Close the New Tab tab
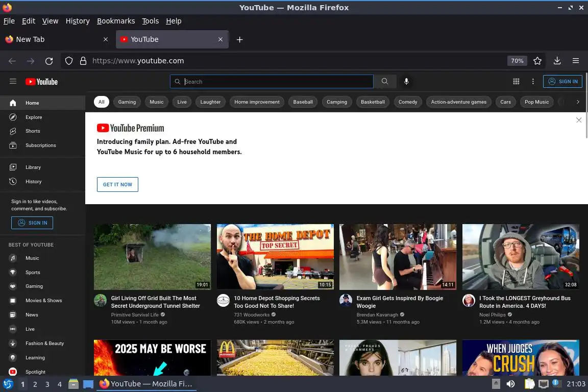 [x=106, y=39]
